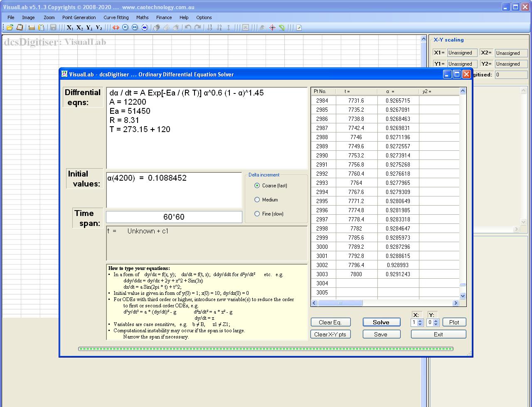This screenshot has height=407, width=532.
Task: Click the X1 axis calibration icon
Action: 69,27
